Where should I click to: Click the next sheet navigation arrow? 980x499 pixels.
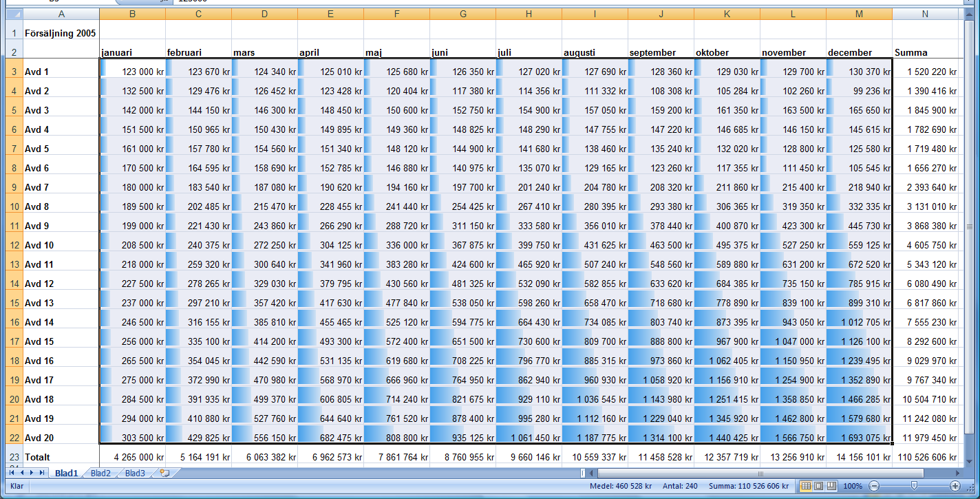click(32, 473)
